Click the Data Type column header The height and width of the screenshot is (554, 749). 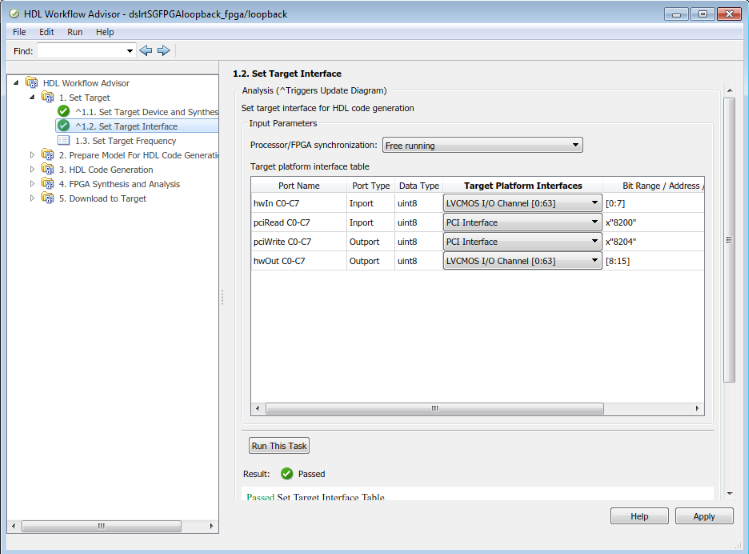click(x=419, y=186)
